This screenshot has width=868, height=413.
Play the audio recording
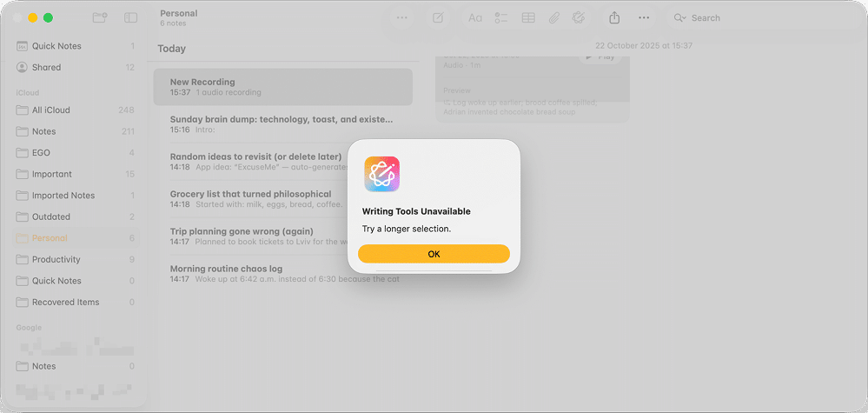click(x=600, y=57)
